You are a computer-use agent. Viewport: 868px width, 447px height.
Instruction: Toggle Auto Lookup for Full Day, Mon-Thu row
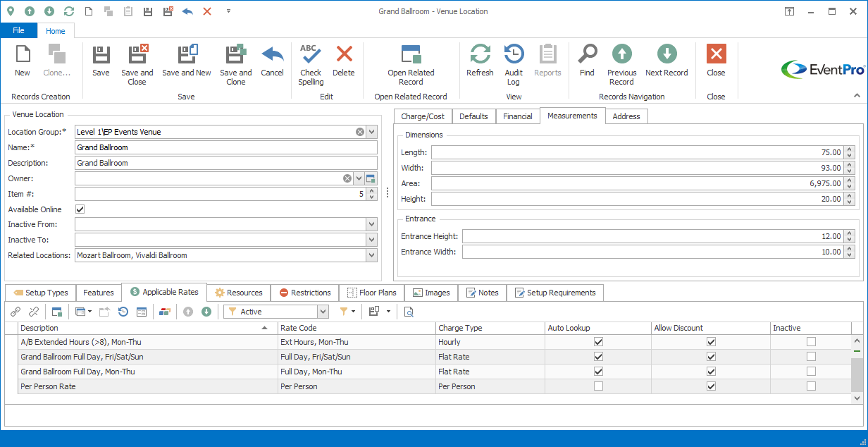(599, 372)
